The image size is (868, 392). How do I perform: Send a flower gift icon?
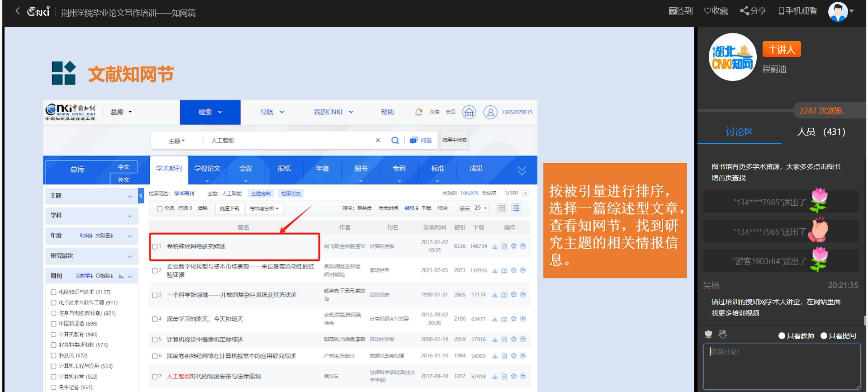tap(708, 334)
